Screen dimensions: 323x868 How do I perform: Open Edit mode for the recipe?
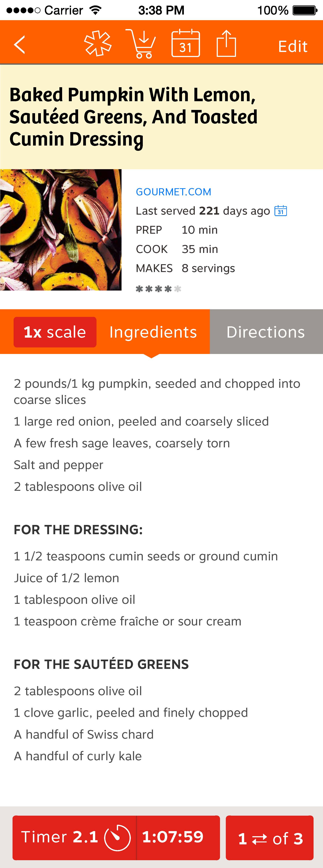[x=293, y=47]
